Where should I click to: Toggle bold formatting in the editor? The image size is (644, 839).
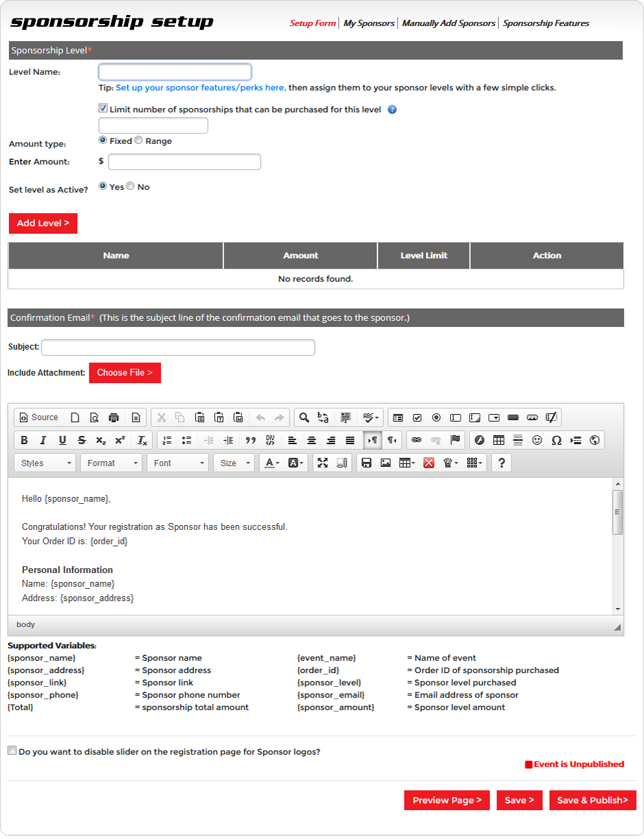click(25, 440)
